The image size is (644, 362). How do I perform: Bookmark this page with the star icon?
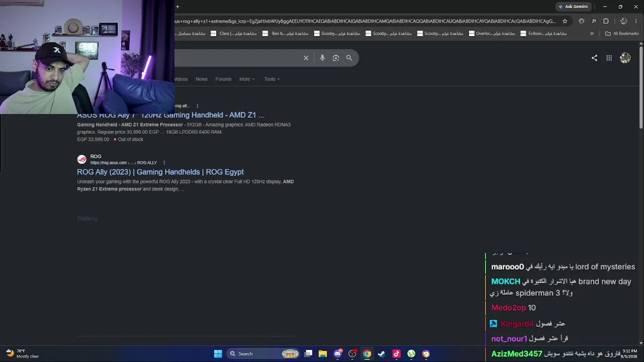pyautogui.click(x=565, y=21)
